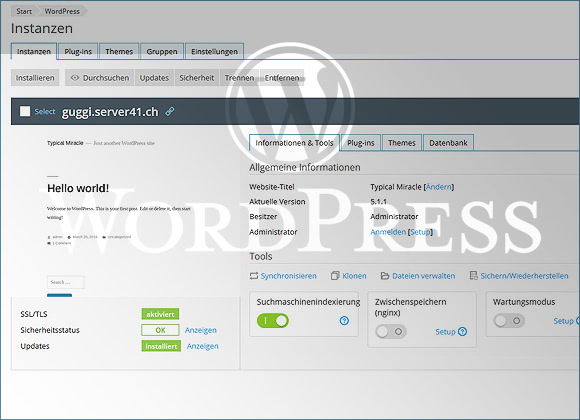Screen dimensions: 580x420
Task: Click the eye icon on Durchsuchen
Action: point(75,78)
